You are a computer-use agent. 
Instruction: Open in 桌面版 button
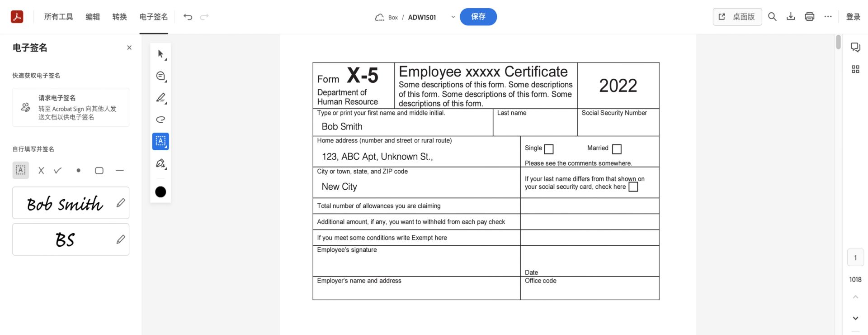pos(737,17)
